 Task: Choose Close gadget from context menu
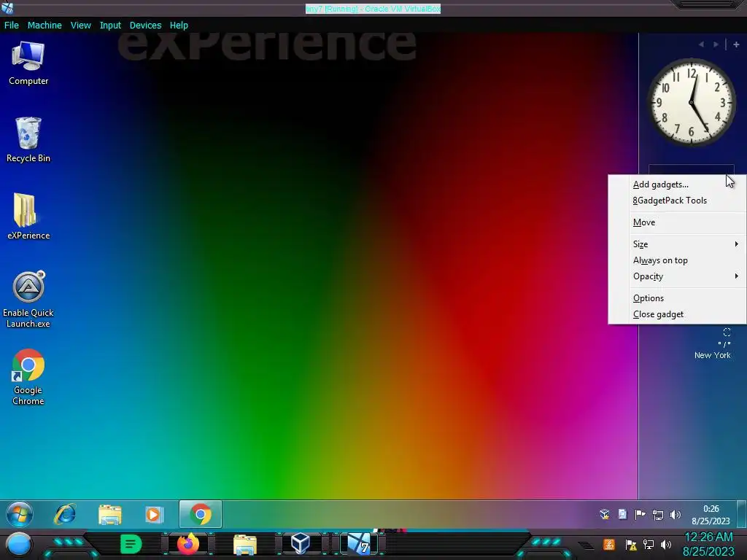pyautogui.click(x=677, y=314)
